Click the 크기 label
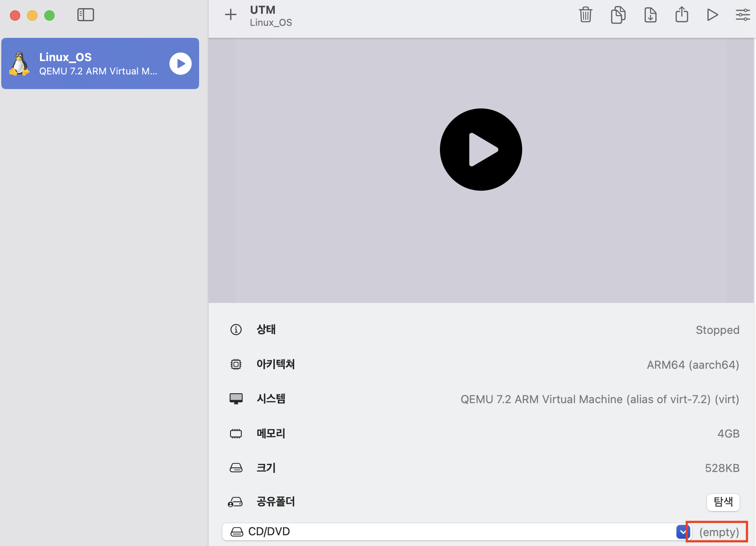Viewport: 756px width, 546px height. pyautogui.click(x=266, y=468)
